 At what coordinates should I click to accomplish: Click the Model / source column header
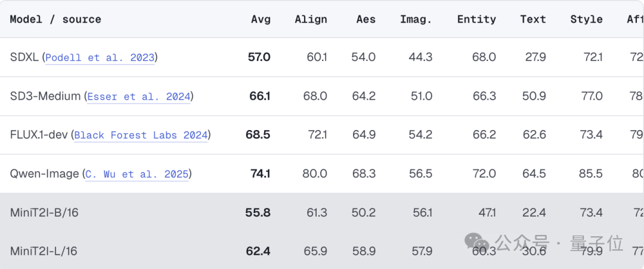click(x=55, y=19)
